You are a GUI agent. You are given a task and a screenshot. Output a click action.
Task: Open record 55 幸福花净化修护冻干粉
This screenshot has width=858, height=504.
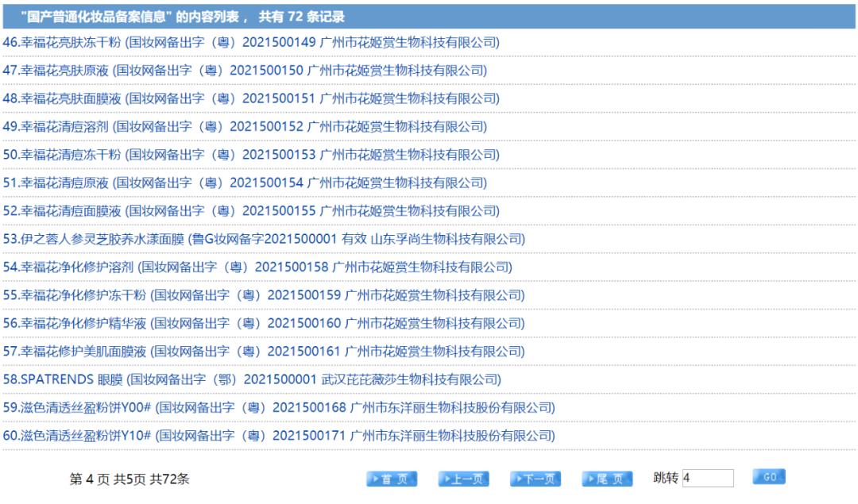pyautogui.click(x=264, y=295)
